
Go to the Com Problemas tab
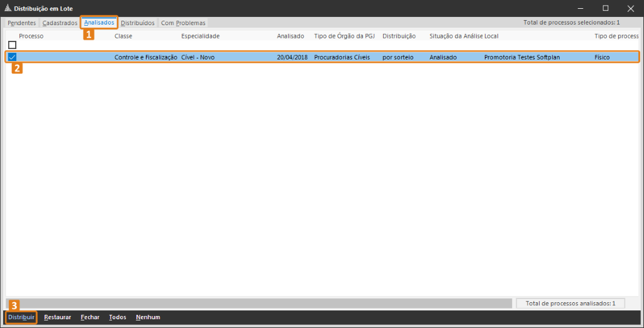pyautogui.click(x=183, y=23)
